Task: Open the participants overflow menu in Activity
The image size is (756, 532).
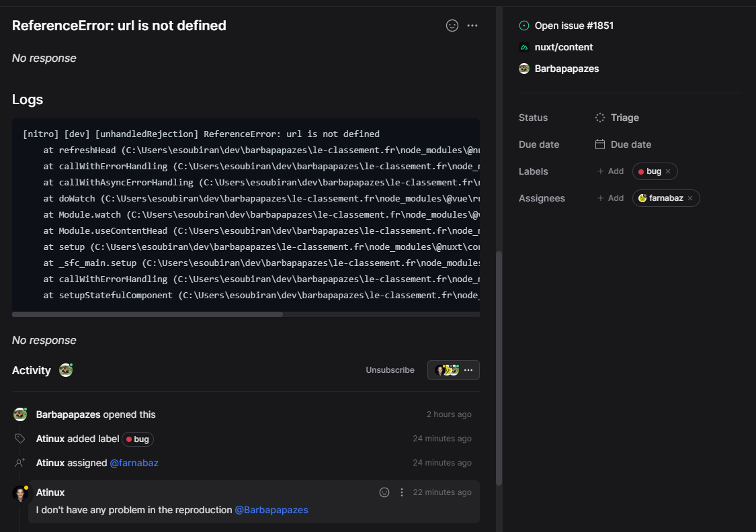Action: pyautogui.click(x=470, y=369)
